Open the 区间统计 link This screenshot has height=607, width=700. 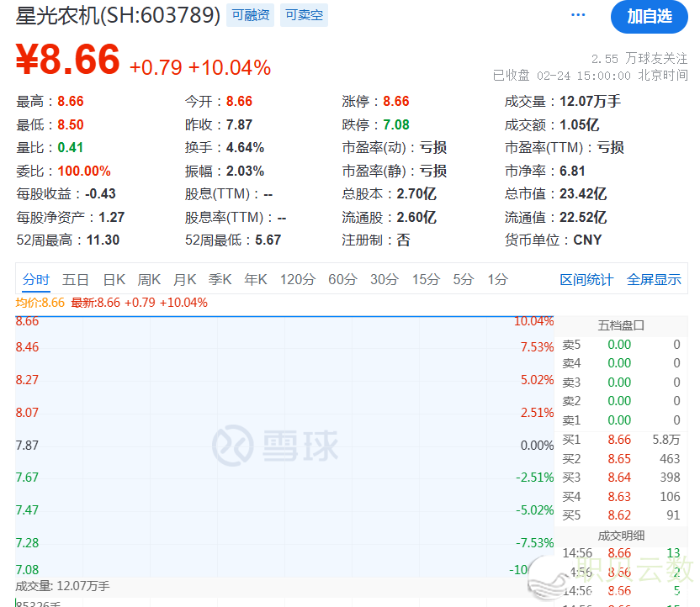point(587,280)
